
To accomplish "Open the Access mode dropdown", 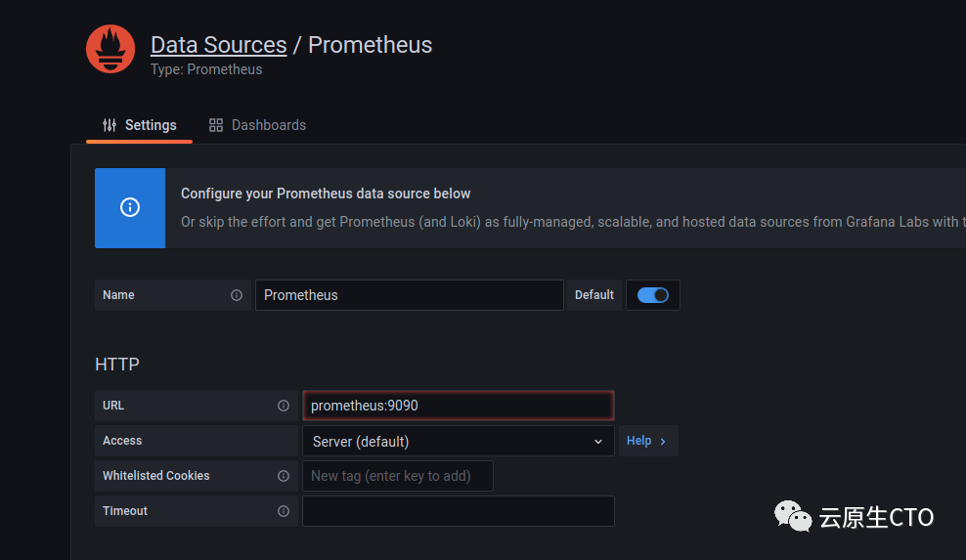I will pos(458,441).
